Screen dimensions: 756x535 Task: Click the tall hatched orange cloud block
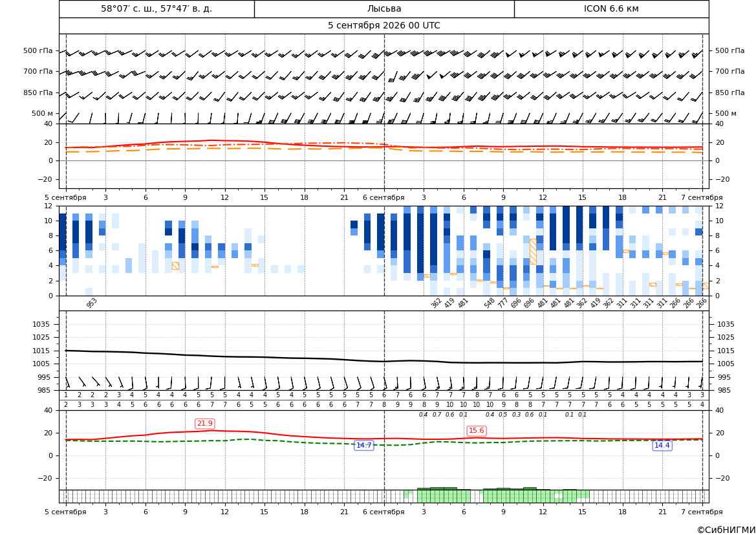point(533,252)
